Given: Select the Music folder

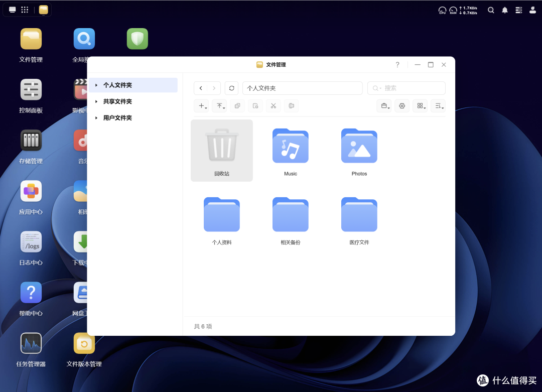Looking at the screenshot, I should point(291,151).
